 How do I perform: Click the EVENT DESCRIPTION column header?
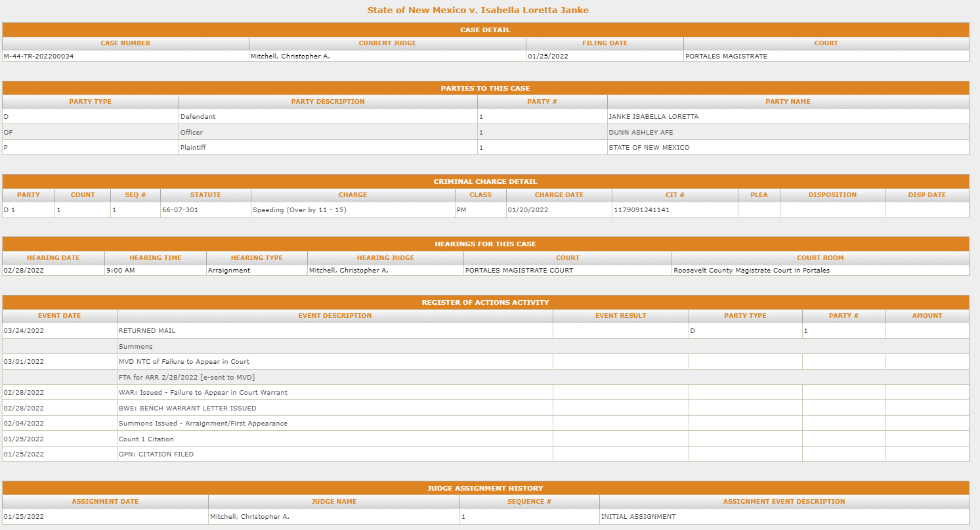point(335,316)
